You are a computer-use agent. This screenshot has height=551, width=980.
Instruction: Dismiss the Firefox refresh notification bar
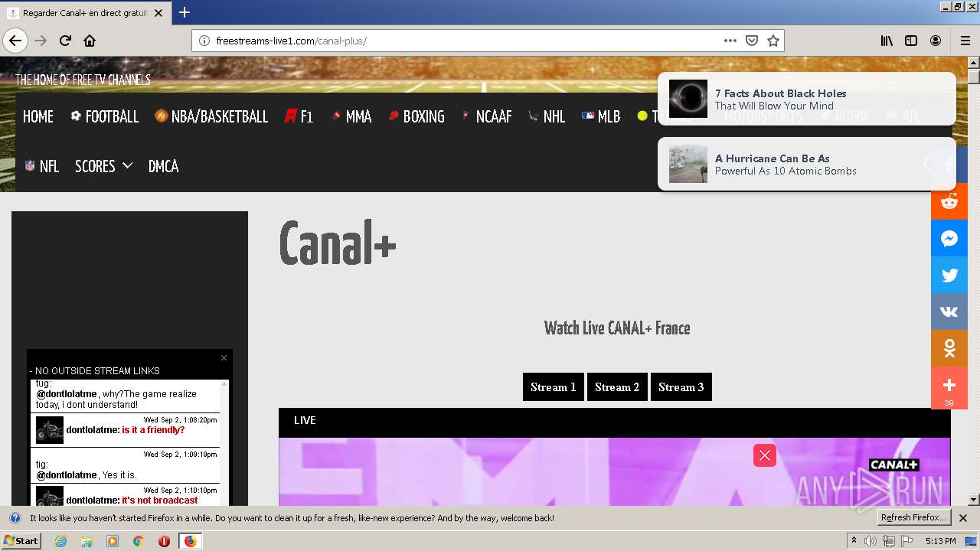coord(963,518)
